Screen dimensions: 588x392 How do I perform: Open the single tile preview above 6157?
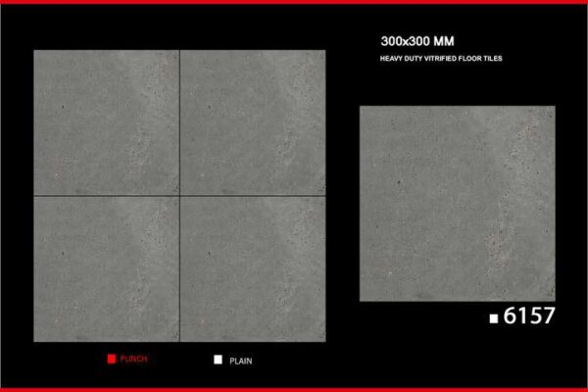[x=458, y=204]
